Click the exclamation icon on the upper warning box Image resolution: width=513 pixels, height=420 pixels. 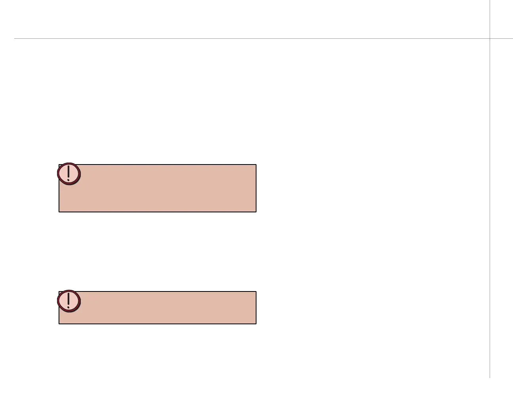pos(69,174)
